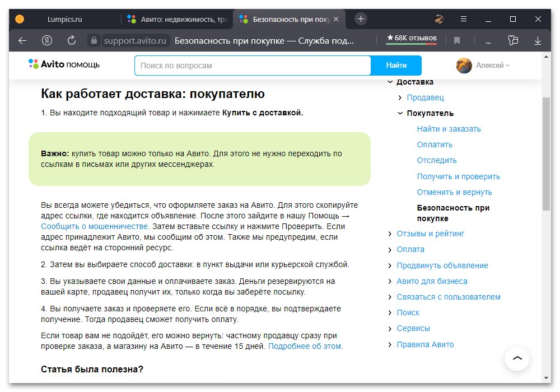Open the Отзывы и рейтинг link
Screen dimensions: 560x392
(430, 234)
